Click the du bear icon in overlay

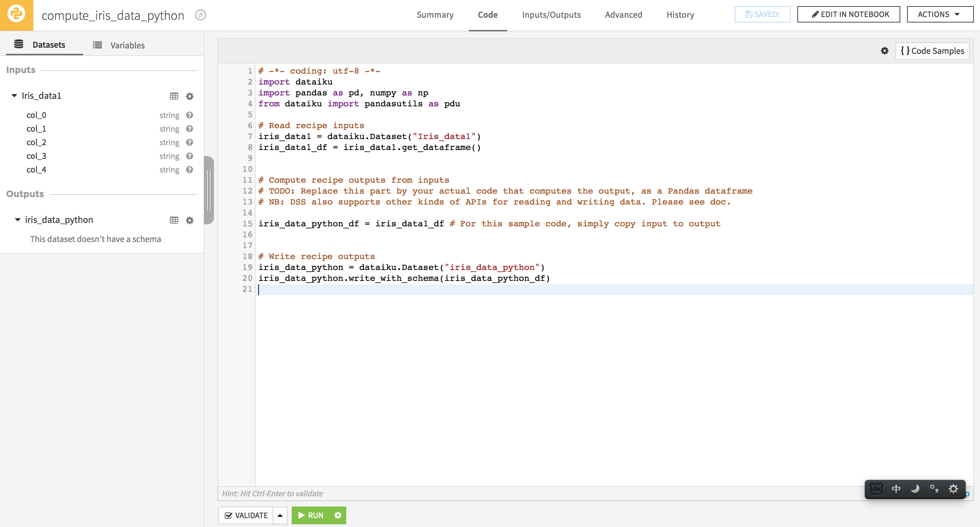tap(876, 489)
